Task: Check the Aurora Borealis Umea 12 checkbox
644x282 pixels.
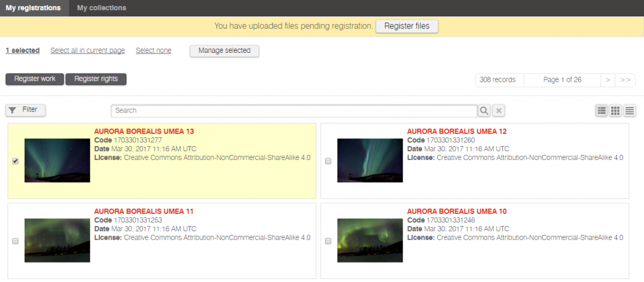Action: point(328,161)
